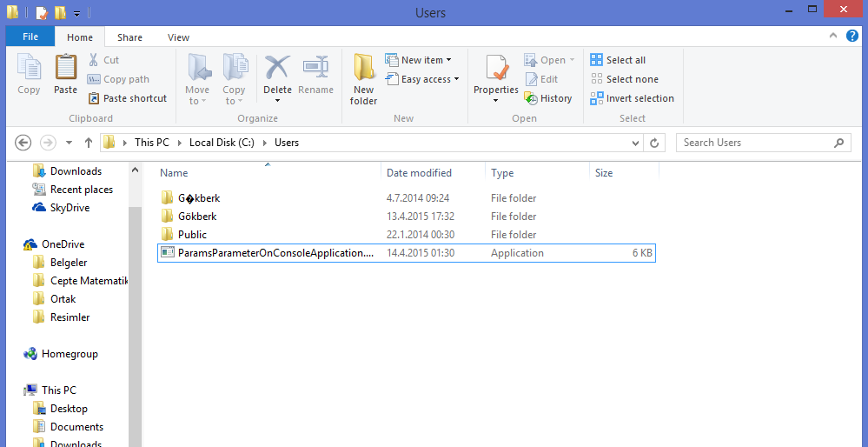The height and width of the screenshot is (447, 868).
Task: Click the Edit ribbon button
Action: 540,79
